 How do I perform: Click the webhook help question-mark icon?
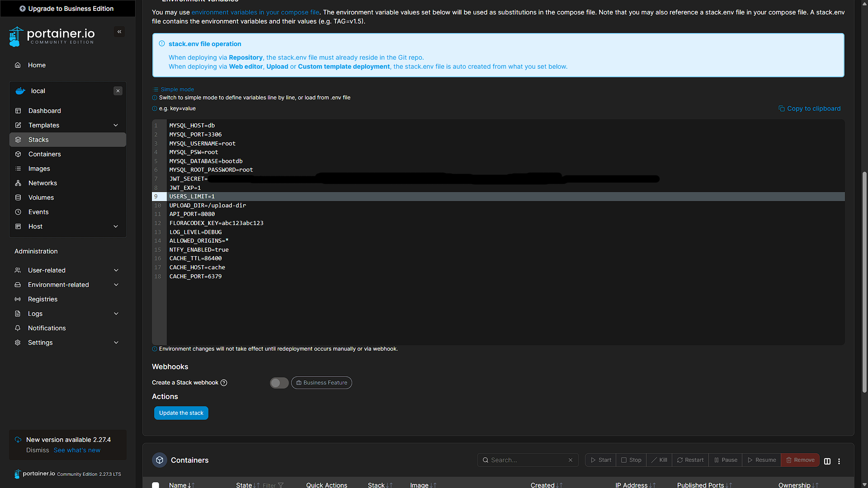coord(224,383)
